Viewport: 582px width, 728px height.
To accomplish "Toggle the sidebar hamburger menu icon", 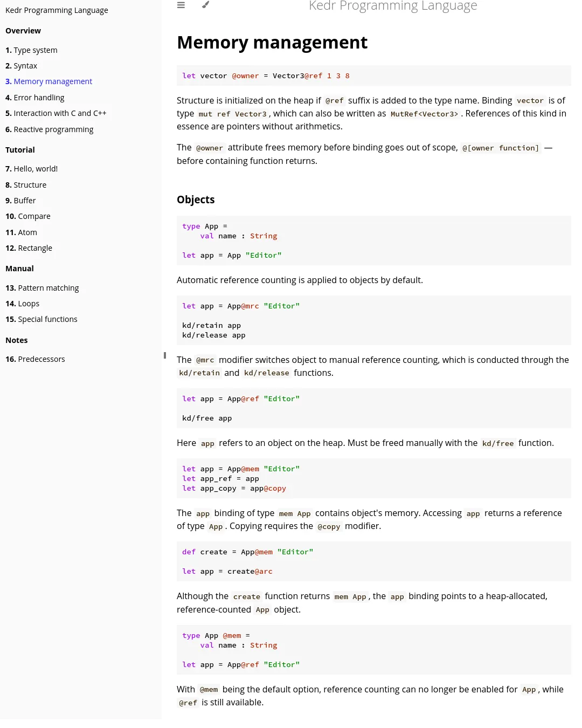I will [x=181, y=5].
